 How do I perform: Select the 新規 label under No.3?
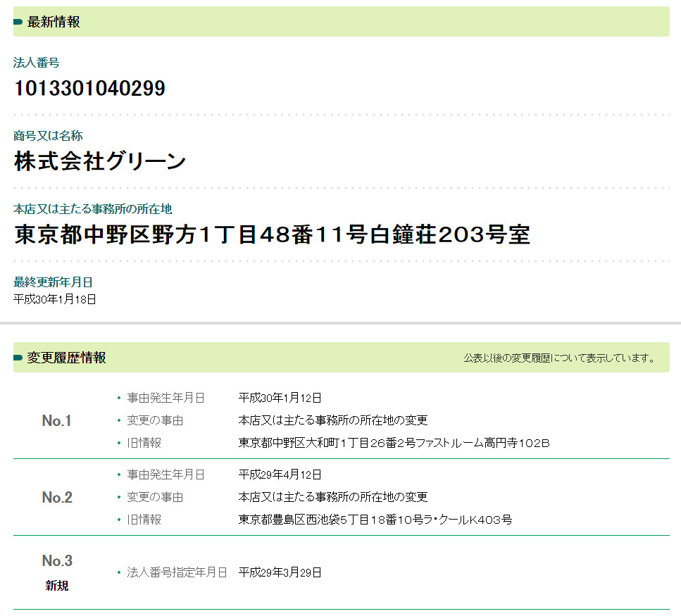pos(57,586)
